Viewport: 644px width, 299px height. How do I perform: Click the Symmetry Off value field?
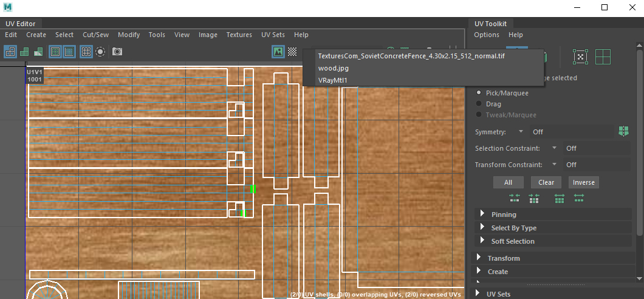point(571,131)
